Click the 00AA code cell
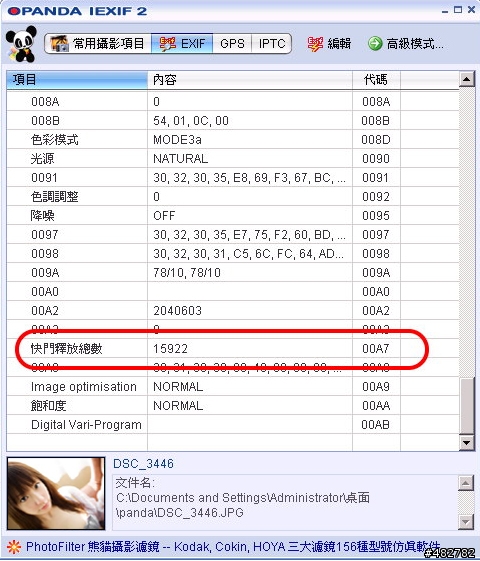The width and height of the screenshot is (480, 561). click(376, 406)
